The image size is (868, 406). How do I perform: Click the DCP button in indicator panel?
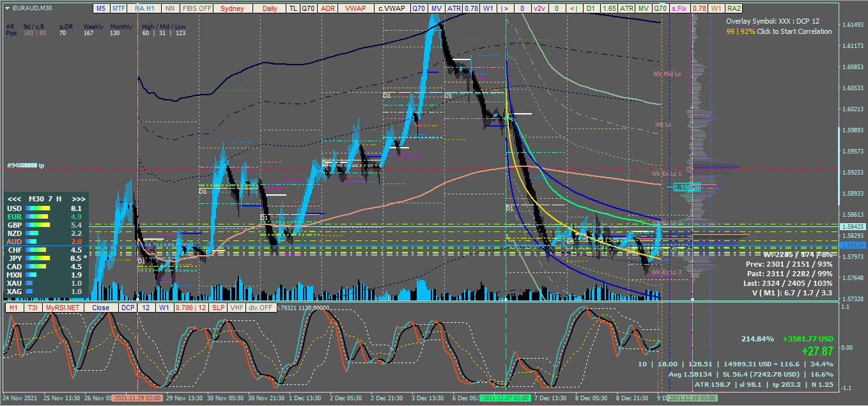tap(128, 308)
